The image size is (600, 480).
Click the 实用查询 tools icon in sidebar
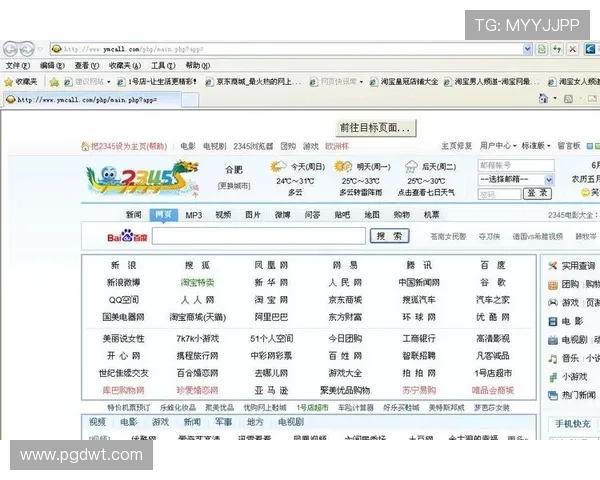tap(553, 266)
